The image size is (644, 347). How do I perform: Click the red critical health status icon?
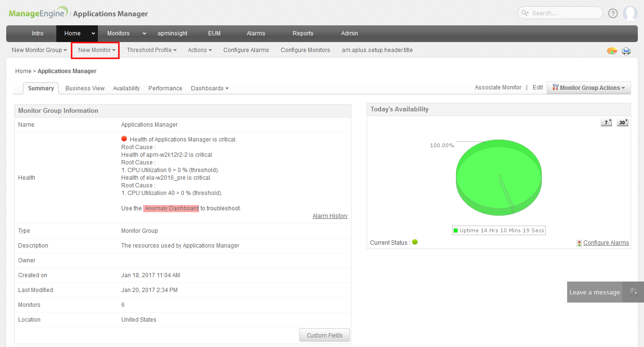tap(124, 138)
